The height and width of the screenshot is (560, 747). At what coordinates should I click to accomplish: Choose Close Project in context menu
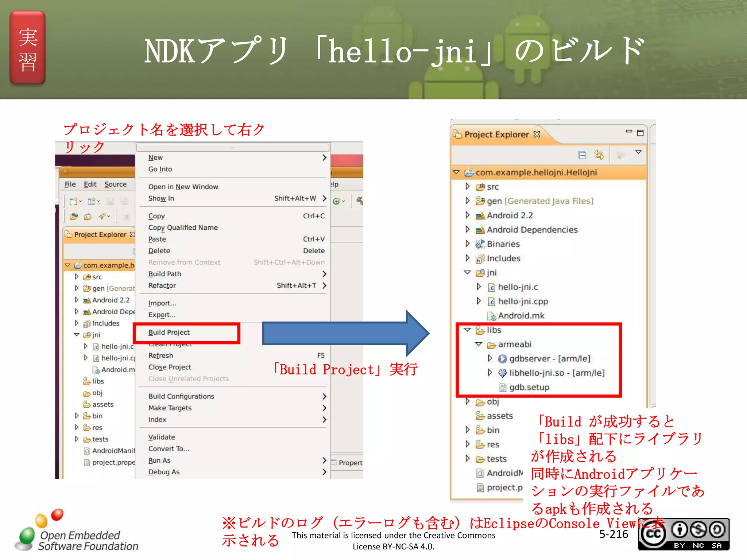click(x=233, y=367)
